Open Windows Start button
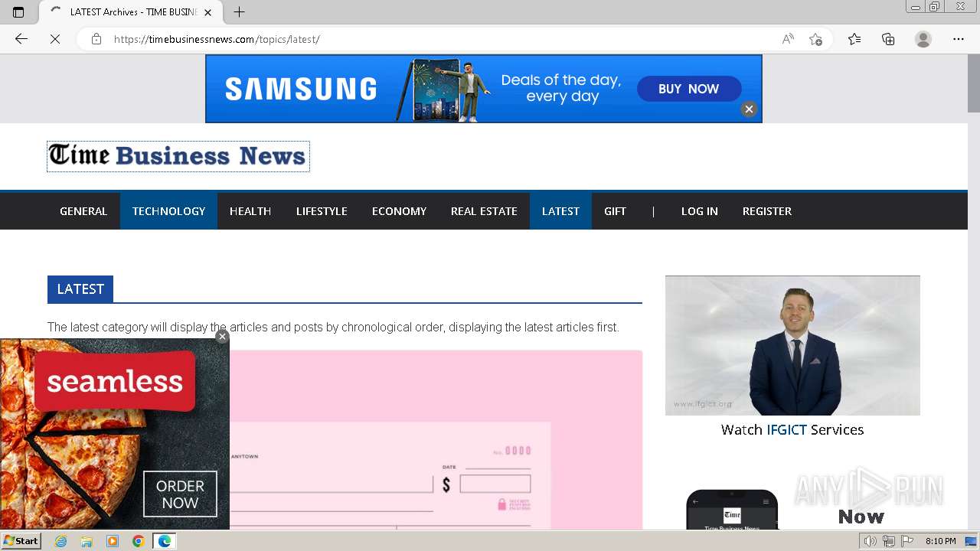Viewport: 980px width, 551px height. coord(21,541)
